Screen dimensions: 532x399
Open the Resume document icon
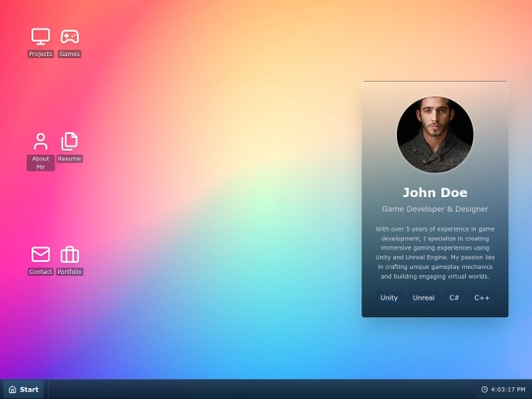[x=70, y=141]
